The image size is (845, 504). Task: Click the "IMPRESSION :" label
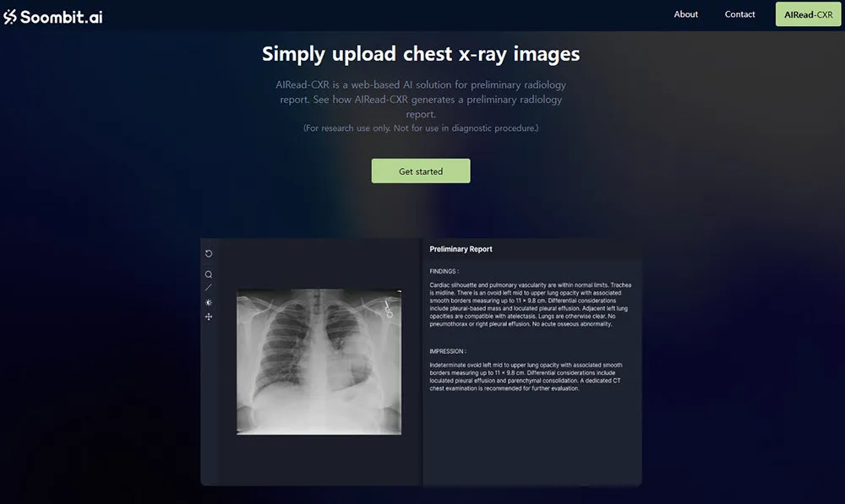point(448,351)
